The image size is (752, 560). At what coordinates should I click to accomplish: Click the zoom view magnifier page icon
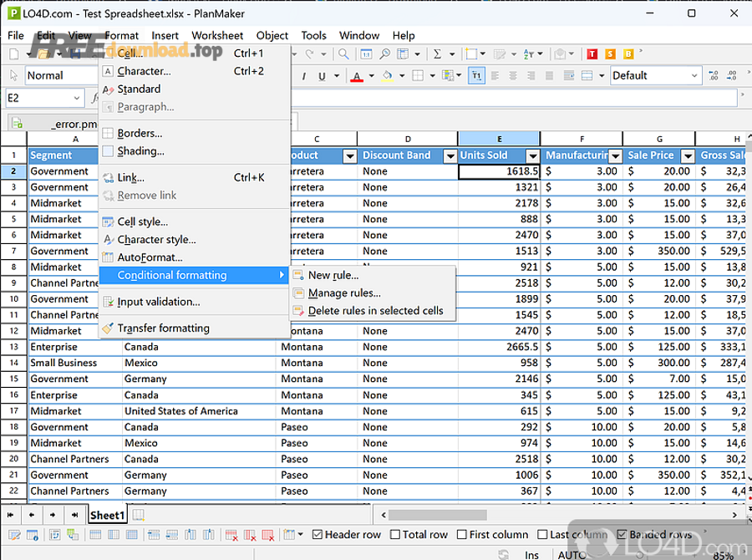[x=384, y=53]
